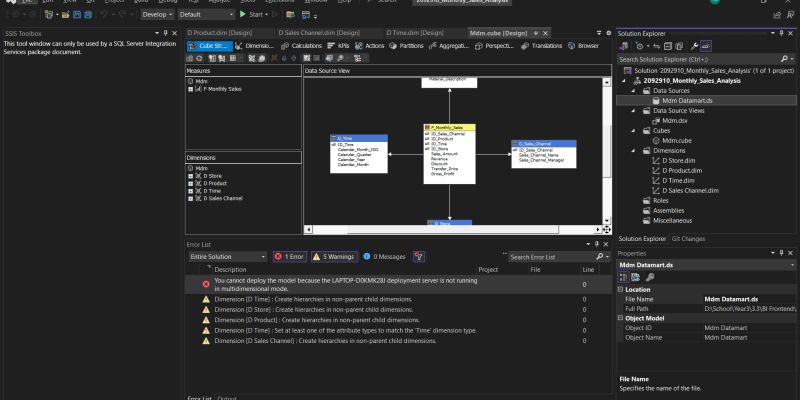800x400 pixels.
Task: Select Mdm.cube in Solution Explorer
Action: [x=677, y=141]
